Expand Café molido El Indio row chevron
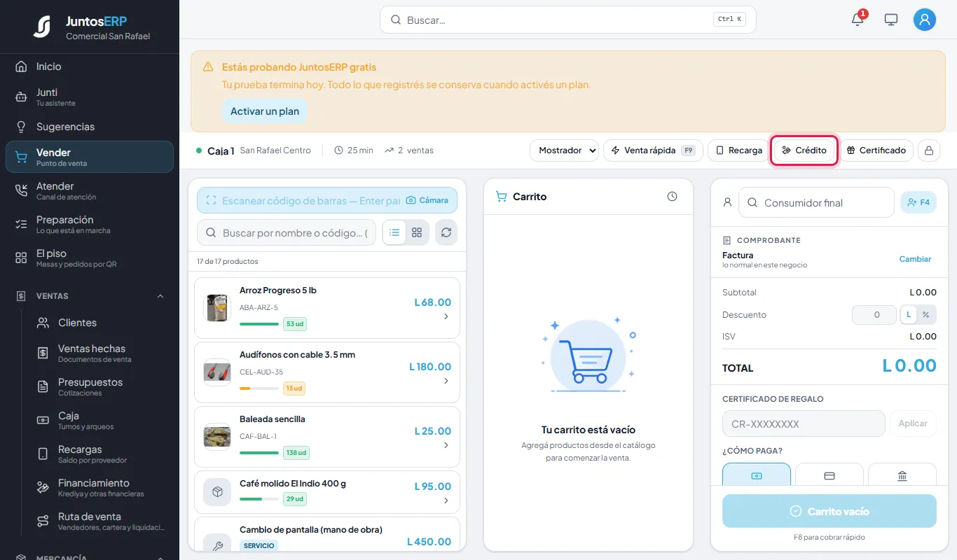The height and width of the screenshot is (560, 957). (x=446, y=500)
